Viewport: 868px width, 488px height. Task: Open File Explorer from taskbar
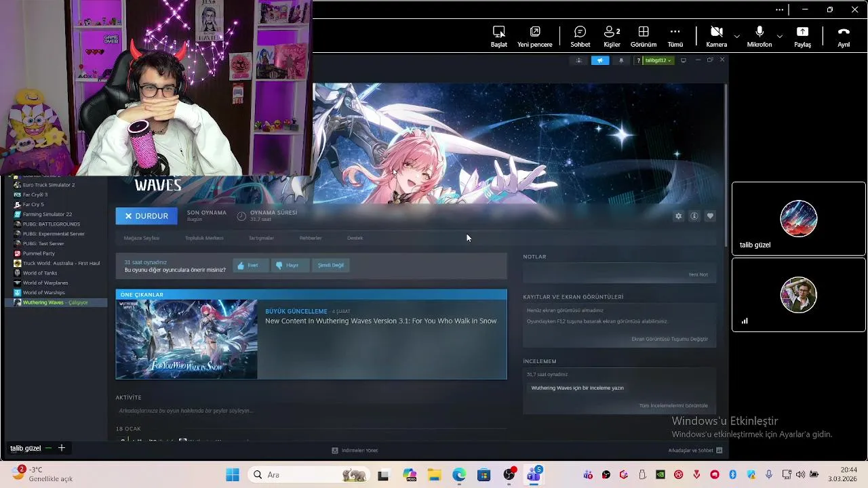point(434,475)
